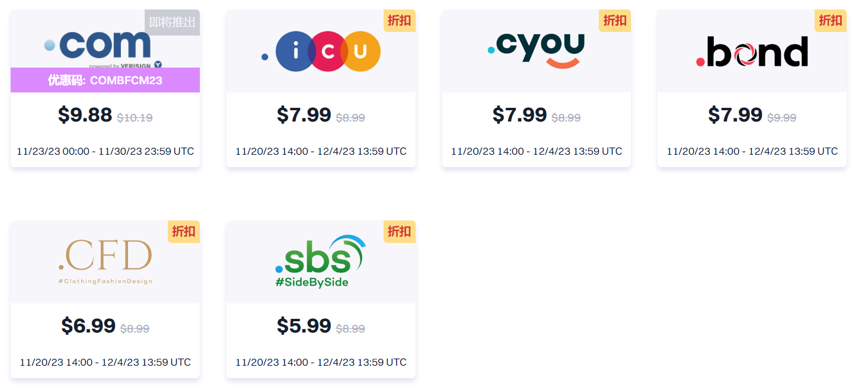868x390 pixels.
Task: Click the $5.99 price for .sbs
Action: click(x=304, y=326)
